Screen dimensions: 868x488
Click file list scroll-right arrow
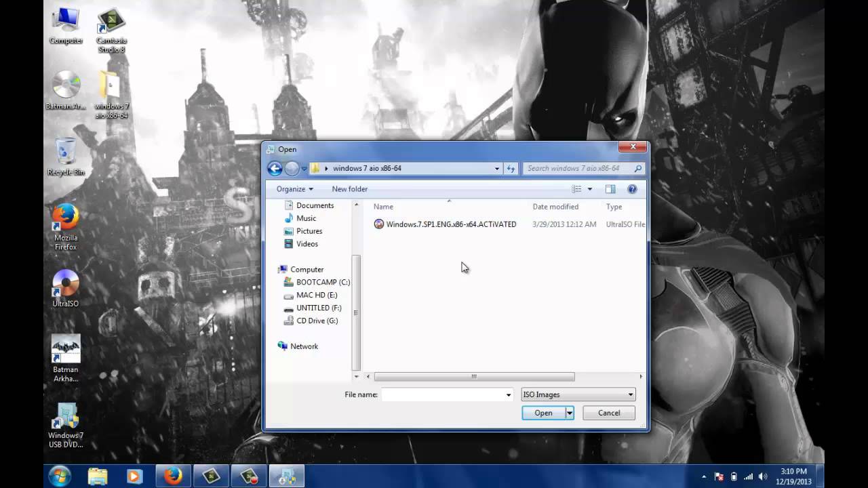(641, 377)
